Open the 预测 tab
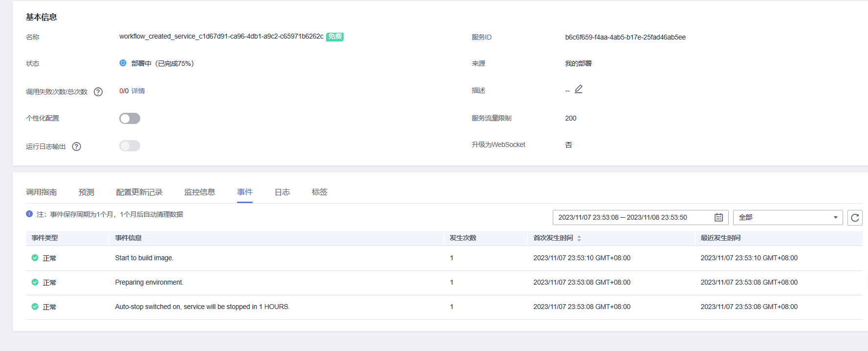 87,192
